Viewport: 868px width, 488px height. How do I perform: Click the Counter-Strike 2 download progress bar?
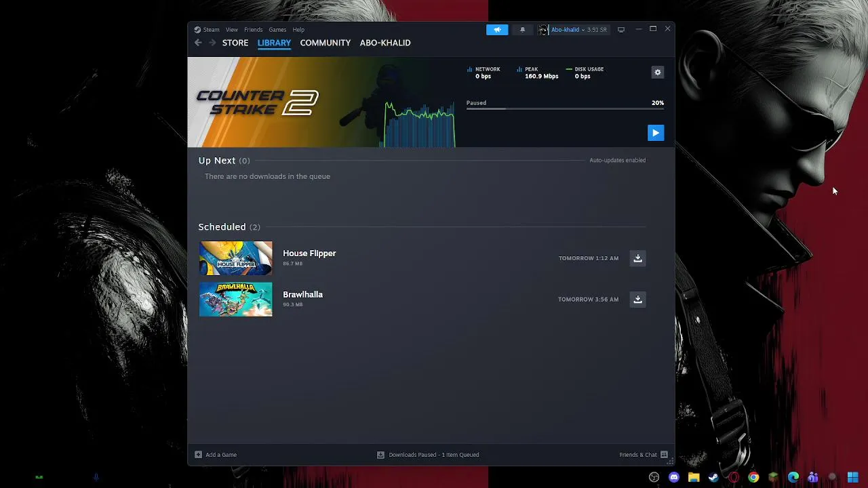coord(565,109)
